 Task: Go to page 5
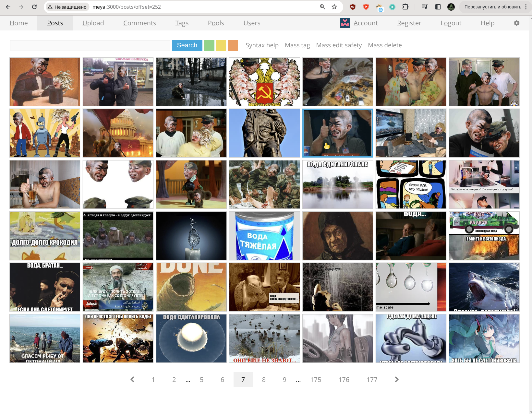point(202,380)
